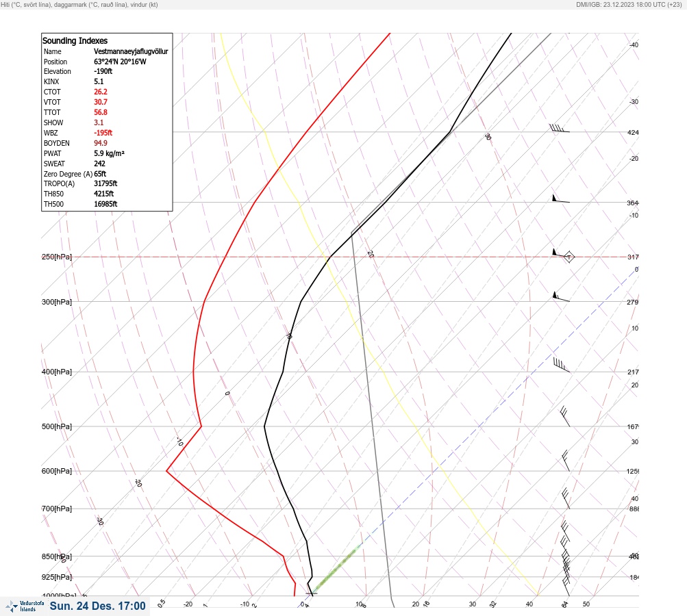The image size is (687, 616).
Task: Click the 217 height label on right axis
Action: pos(633,372)
